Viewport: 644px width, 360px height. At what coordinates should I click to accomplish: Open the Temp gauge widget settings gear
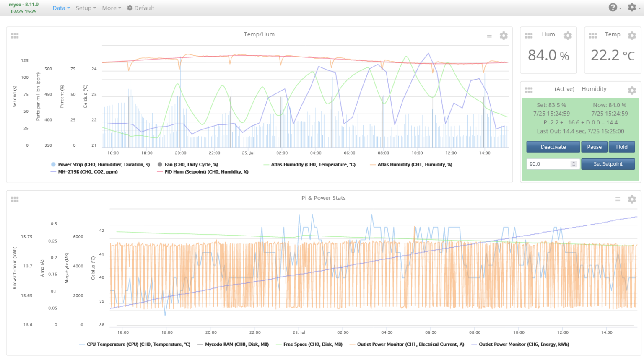click(x=632, y=36)
